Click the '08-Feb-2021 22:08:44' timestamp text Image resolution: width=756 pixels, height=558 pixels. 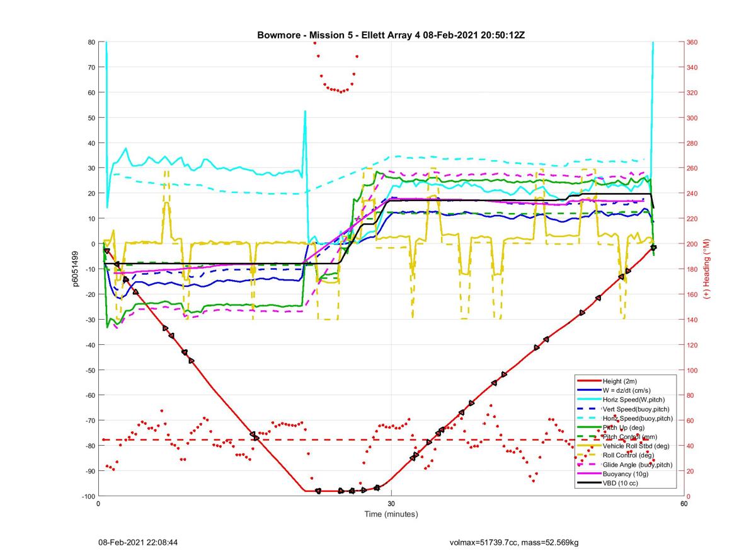pos(138,542)
